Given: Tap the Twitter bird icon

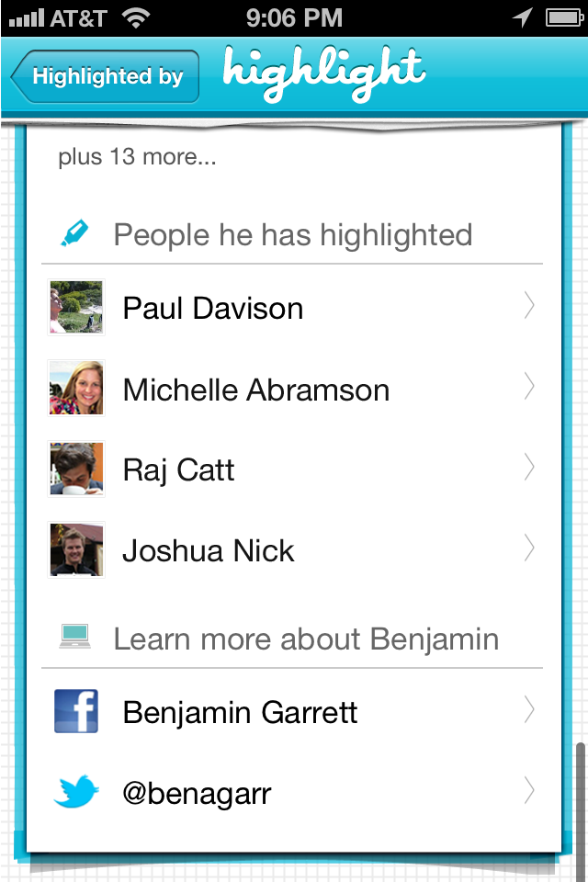Looking at the screenshot, I should point(76,791).
